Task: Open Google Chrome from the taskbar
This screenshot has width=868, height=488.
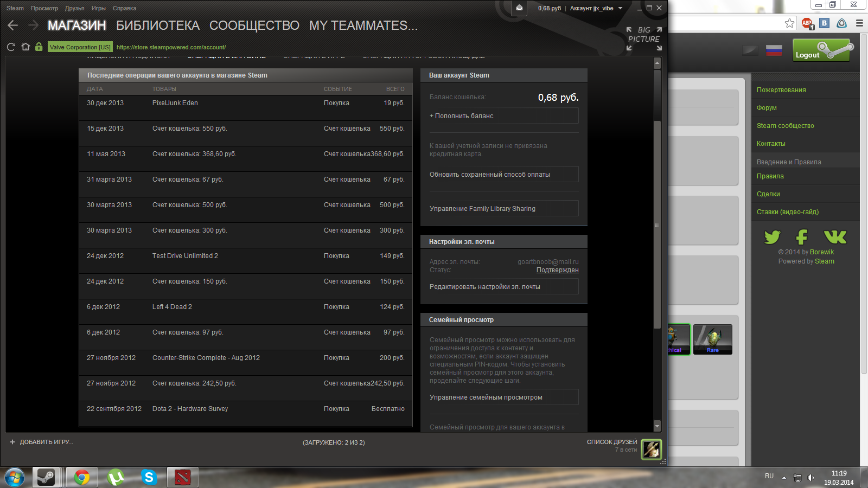Action: pos(82,477)
